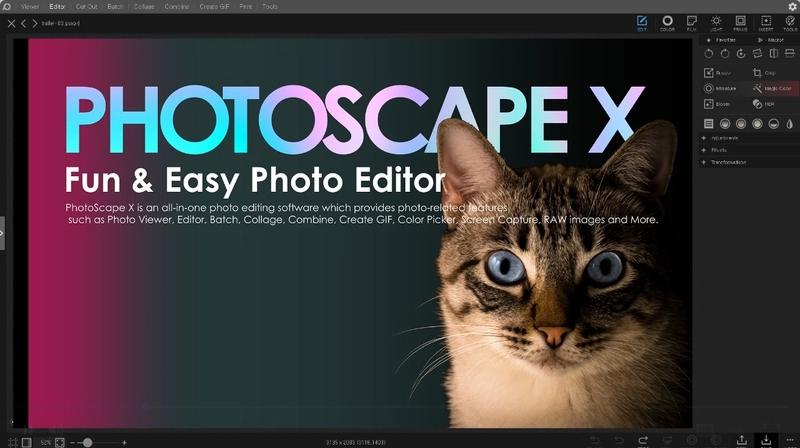
Task: Toggle the compare split-view icon
Action: tap(27, 442)
